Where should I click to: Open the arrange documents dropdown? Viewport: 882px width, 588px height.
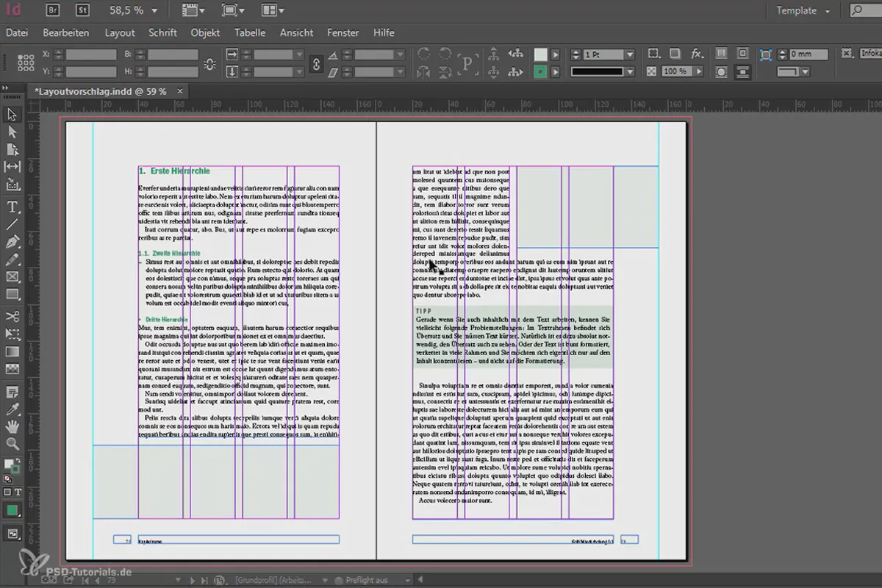[271, 11]
